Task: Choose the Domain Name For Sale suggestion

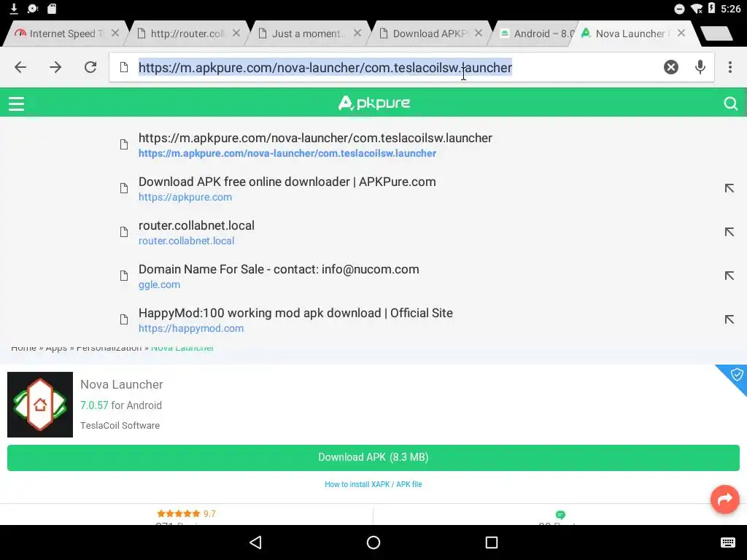Action: tap(373, 276)
